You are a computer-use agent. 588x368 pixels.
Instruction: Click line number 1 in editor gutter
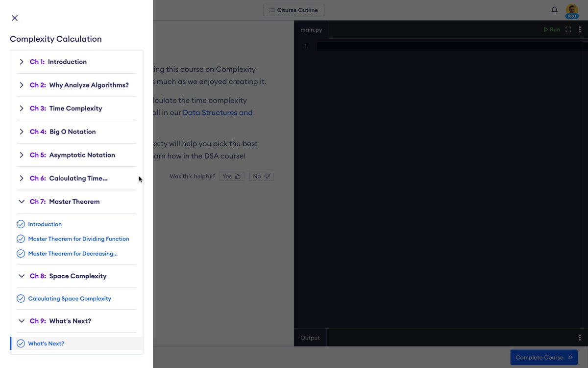pos(306,47)
